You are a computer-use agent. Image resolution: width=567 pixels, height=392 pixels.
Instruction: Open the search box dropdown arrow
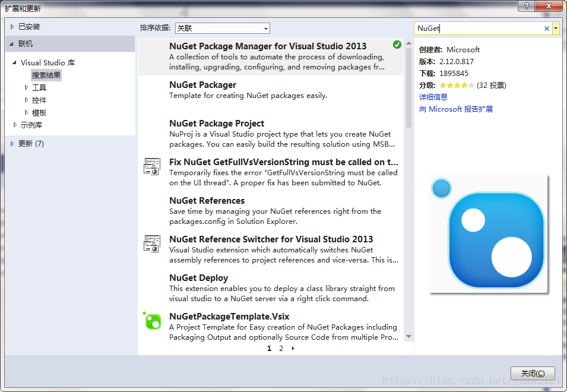tap(556, 28)
